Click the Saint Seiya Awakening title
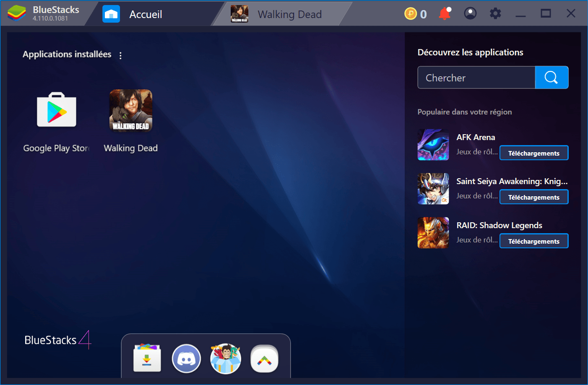 tap(512, 181)
